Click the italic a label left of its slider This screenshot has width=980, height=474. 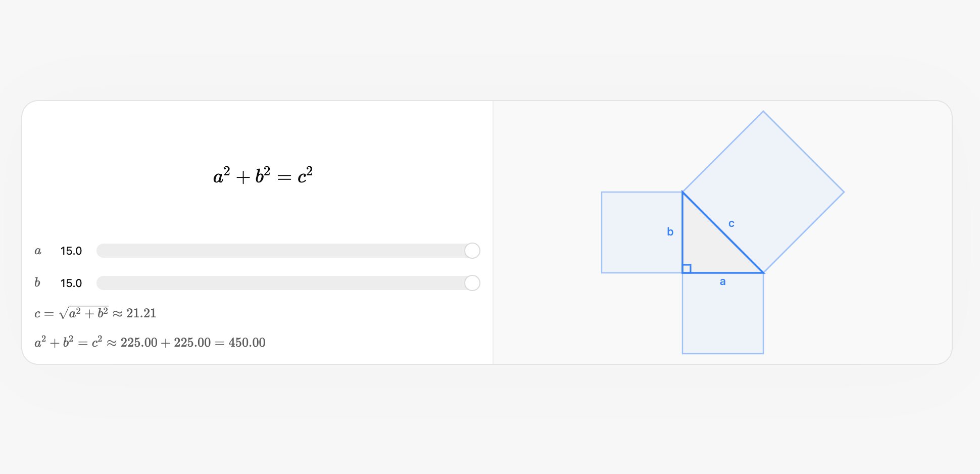tap(38, 251)
